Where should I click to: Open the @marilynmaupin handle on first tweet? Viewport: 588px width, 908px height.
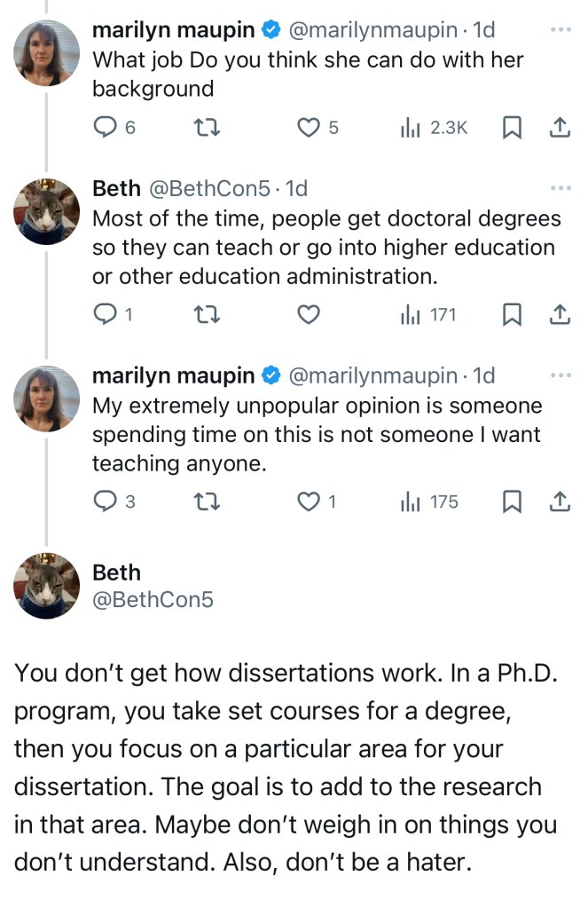[374, 29]
